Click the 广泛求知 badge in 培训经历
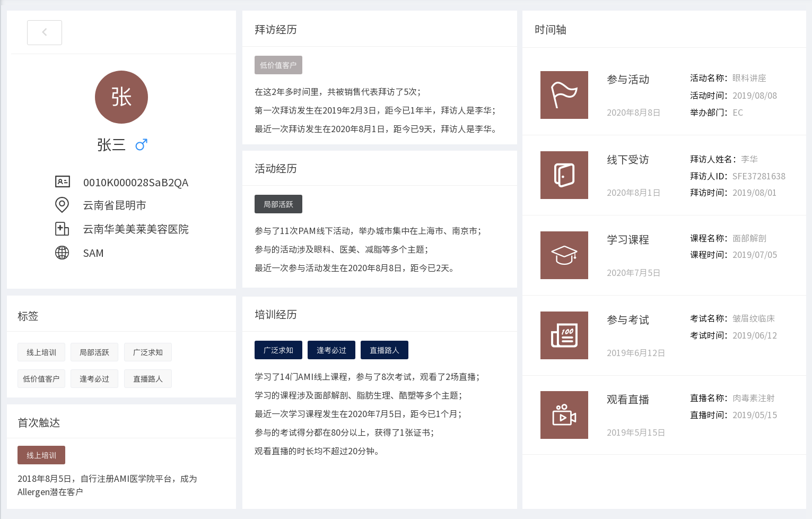Image resolution: width=812 pixels, height=519 pixels. click(x=278, y=350)
